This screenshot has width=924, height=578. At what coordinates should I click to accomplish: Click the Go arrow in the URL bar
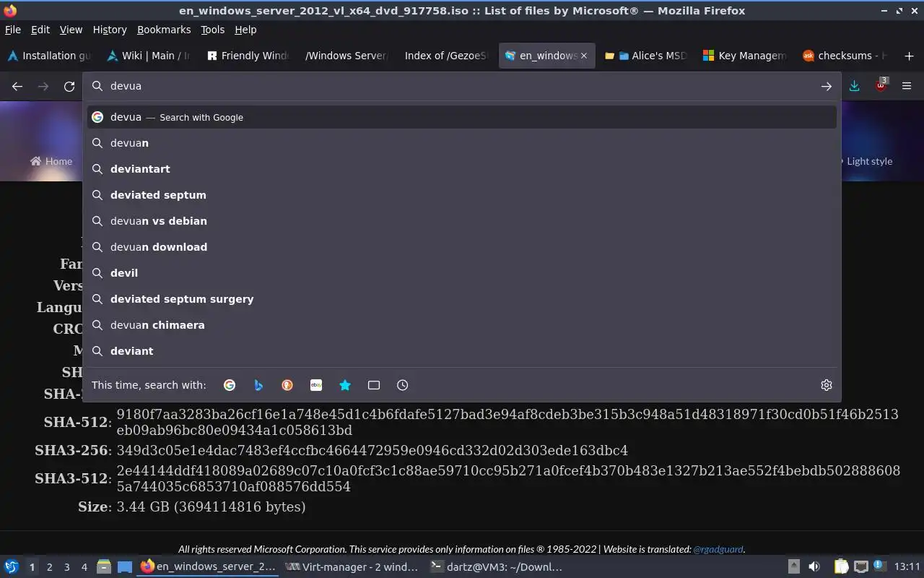tap(826, 86)
